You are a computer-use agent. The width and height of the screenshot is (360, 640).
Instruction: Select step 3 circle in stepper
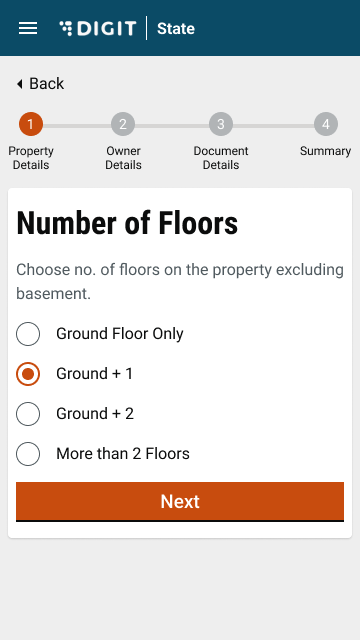[x=221, y=124]
